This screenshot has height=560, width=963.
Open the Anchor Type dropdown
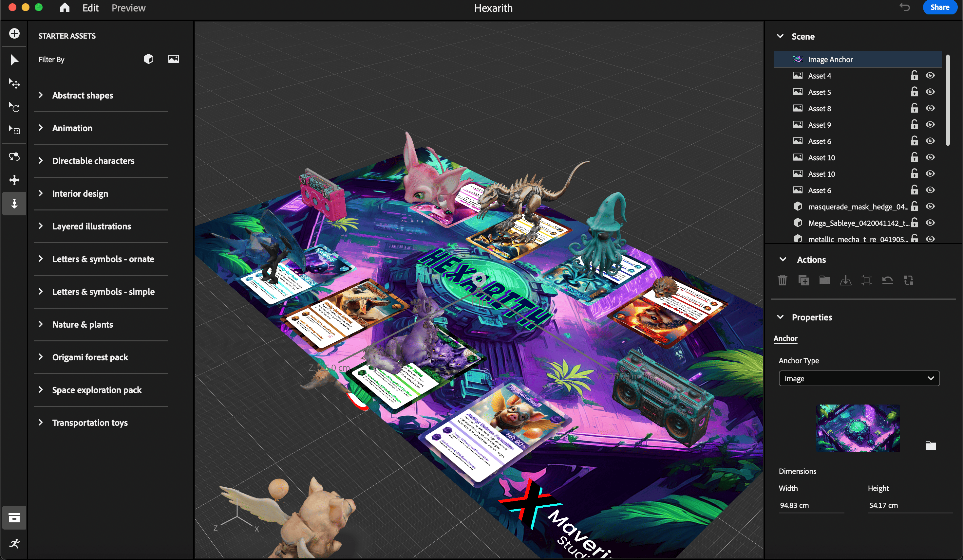click(x=859, y=379)
